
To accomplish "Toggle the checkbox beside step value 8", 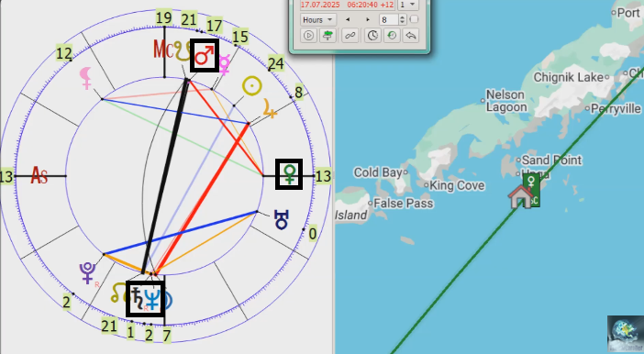I will coord(414,19).
